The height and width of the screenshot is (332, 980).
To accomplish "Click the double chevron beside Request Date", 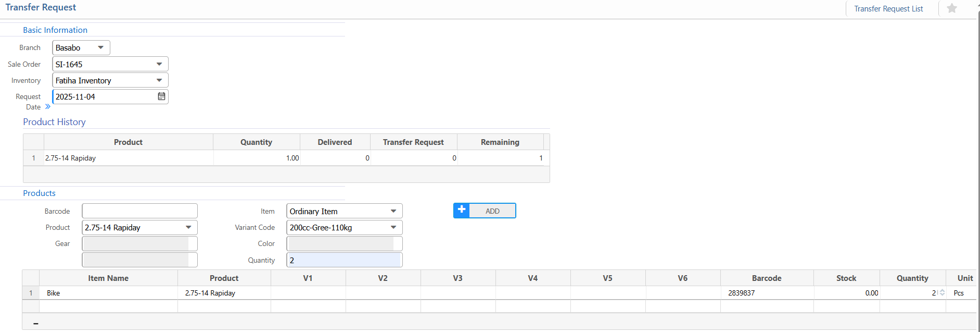I will pyautogui.click(x=48, y=107).
